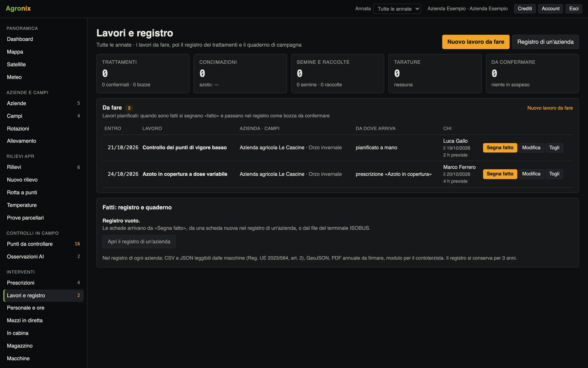
Task: Click the name Marco Ferrero
Action: coord(459,167)
